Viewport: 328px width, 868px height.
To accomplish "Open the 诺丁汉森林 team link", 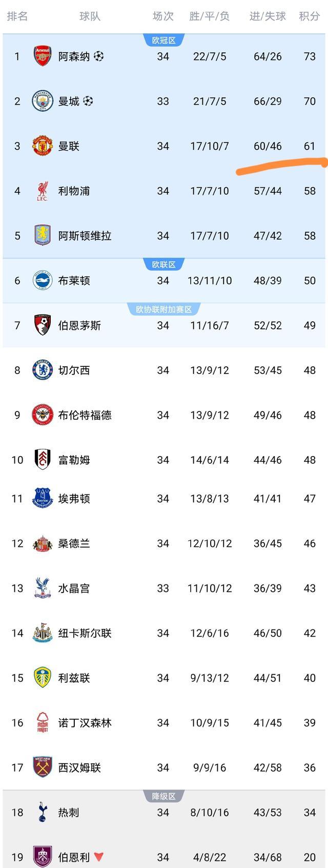I will pos(85,723).
